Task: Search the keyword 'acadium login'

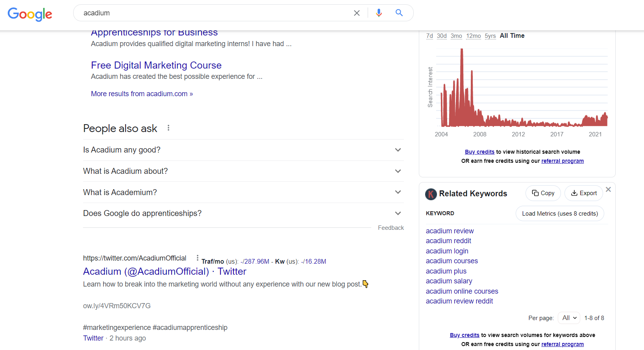Action: (x=447, y=251)
